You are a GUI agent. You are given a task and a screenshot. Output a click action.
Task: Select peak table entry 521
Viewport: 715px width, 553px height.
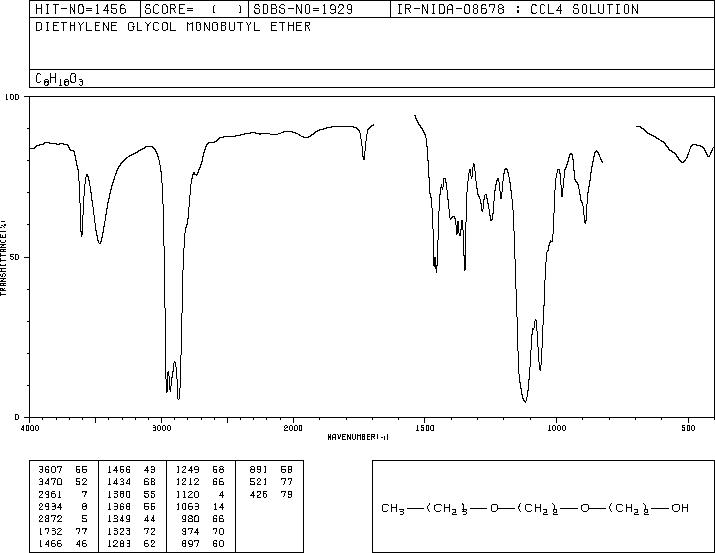[x=259, y=482]
